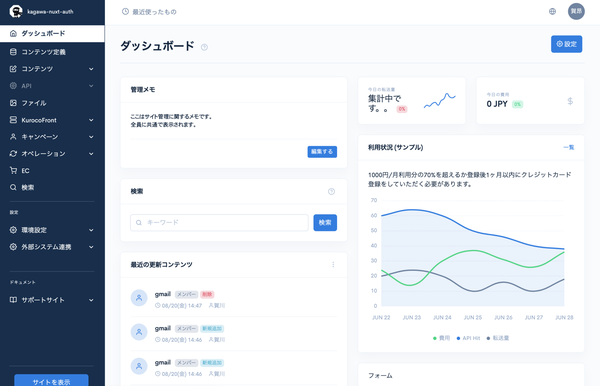The image size is (600, 386).
Task: Click the globe language icon in header
Action: coord(552,11)
